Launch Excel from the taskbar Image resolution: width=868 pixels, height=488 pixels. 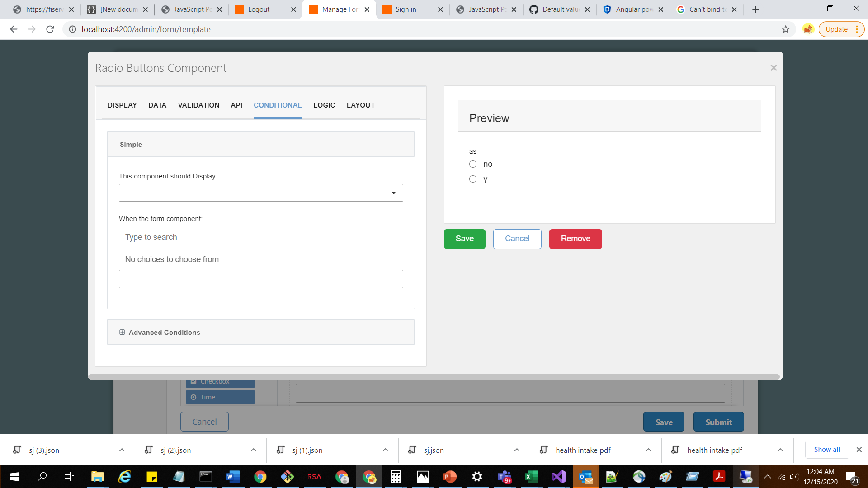click(531, 477)
